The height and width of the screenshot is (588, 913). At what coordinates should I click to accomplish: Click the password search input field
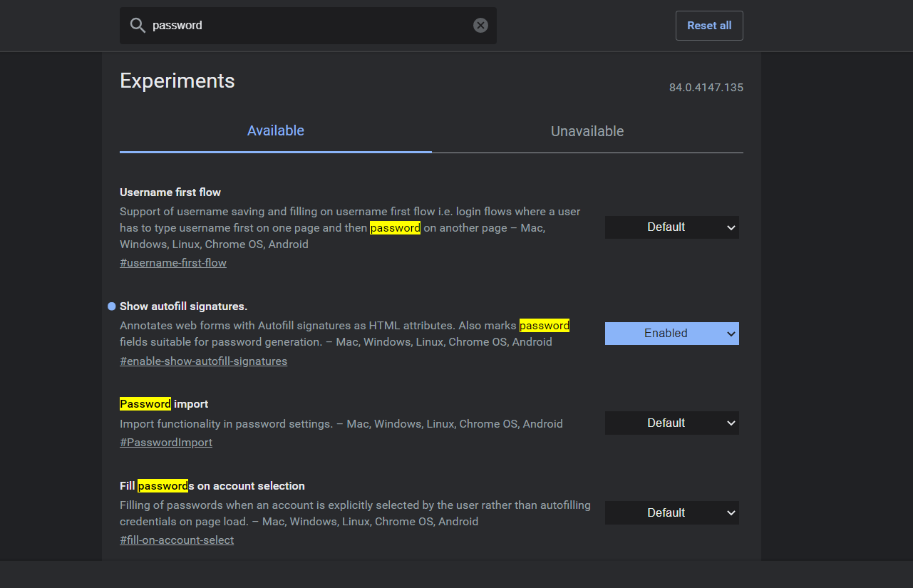click(x=306, y=26)
